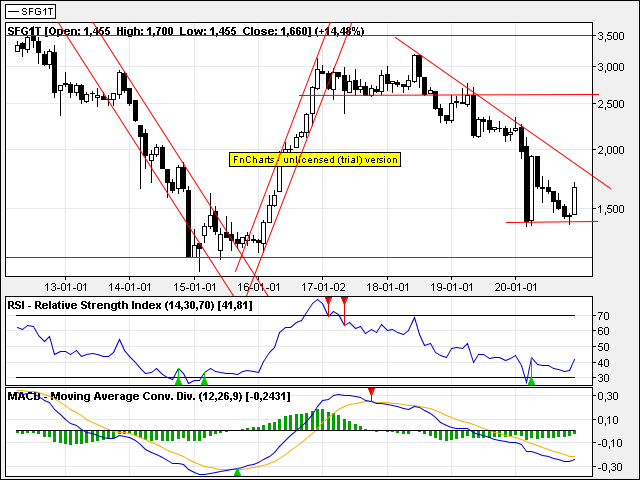The height and width of the screenshot is (480, 640).
Task: Click the 19-01-01 date label
Action: (451, 287)
